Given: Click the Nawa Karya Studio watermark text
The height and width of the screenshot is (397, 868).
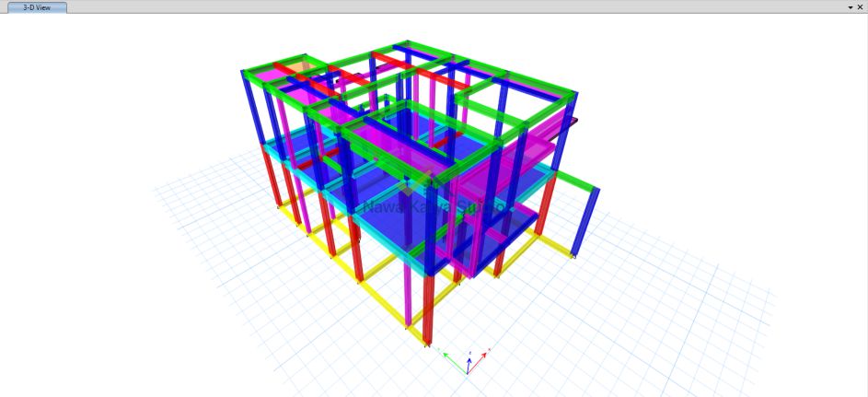Looking at the screenshot, I should (433, 207).
